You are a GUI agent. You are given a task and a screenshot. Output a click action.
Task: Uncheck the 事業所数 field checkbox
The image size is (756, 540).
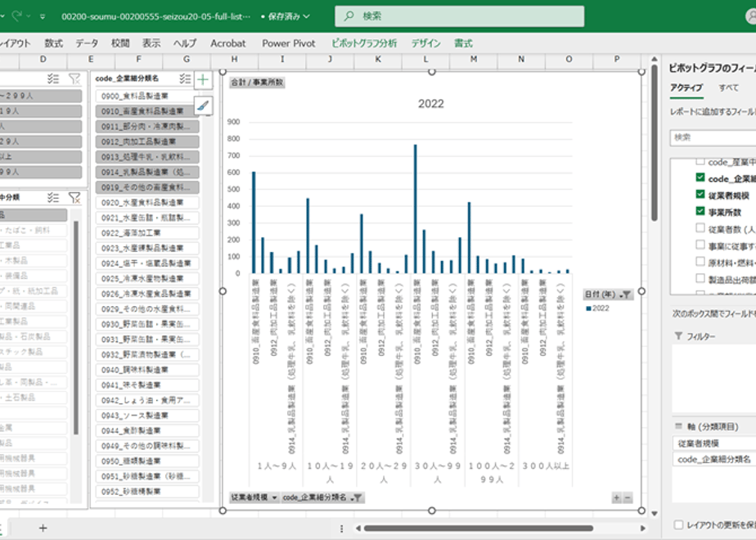pos(700,211)
